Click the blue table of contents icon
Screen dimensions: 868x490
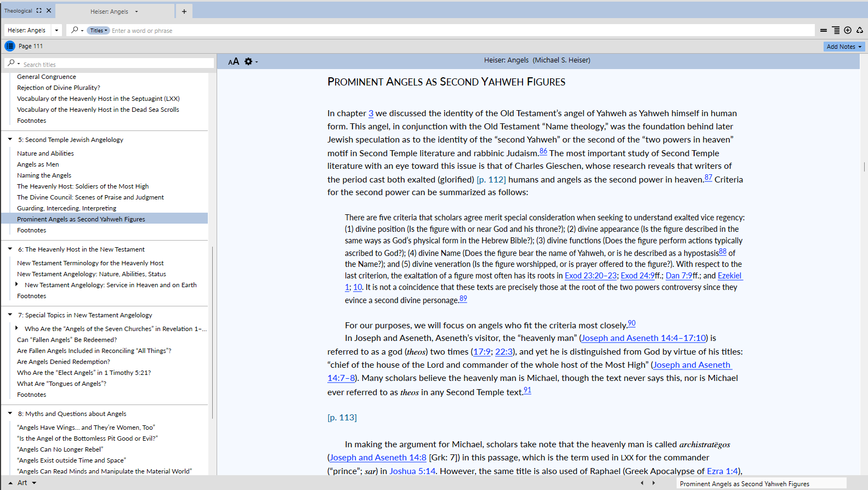(10, 46)
